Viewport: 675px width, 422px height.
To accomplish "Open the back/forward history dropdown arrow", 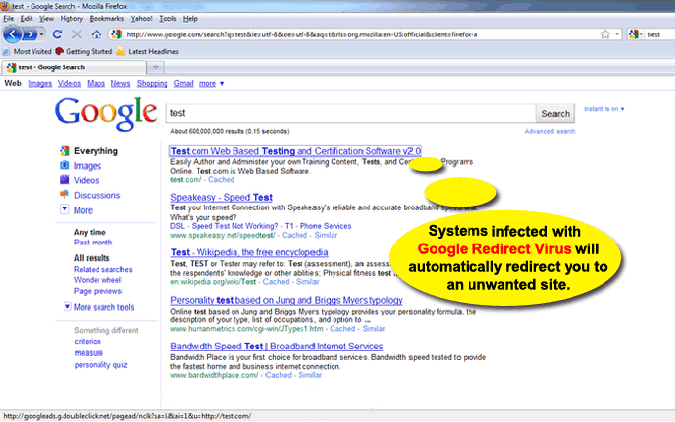I will point(41,34).
